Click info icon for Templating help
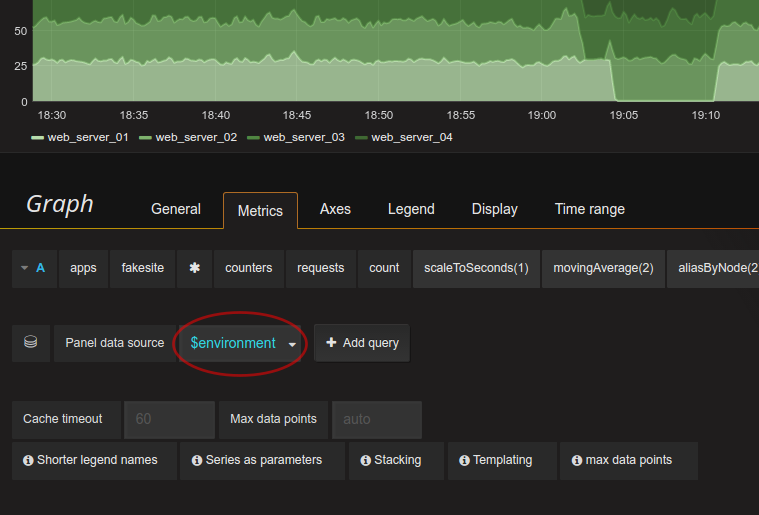 [464, 461]
